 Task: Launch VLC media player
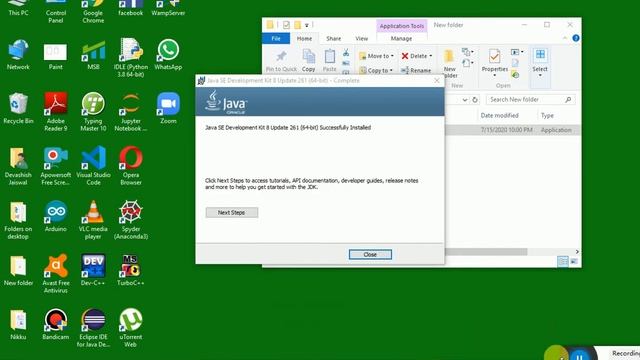(93, 220)
